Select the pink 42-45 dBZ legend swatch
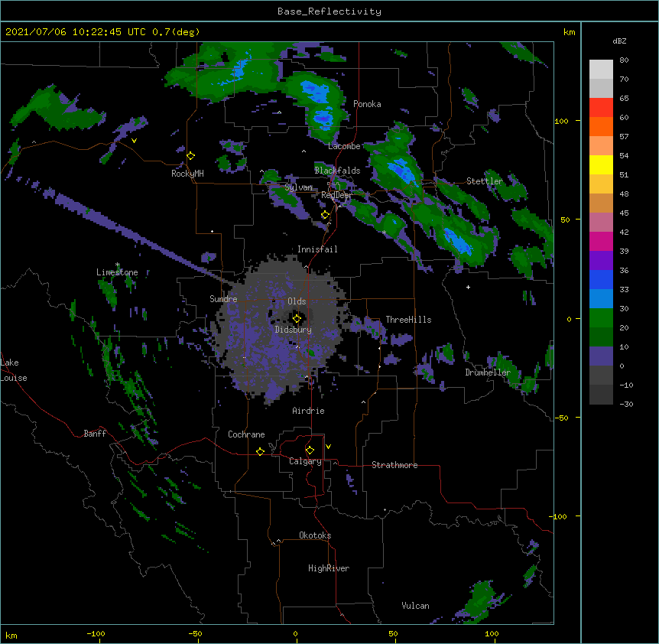This screenshot has height=644, width=659. tap(601, 223)
